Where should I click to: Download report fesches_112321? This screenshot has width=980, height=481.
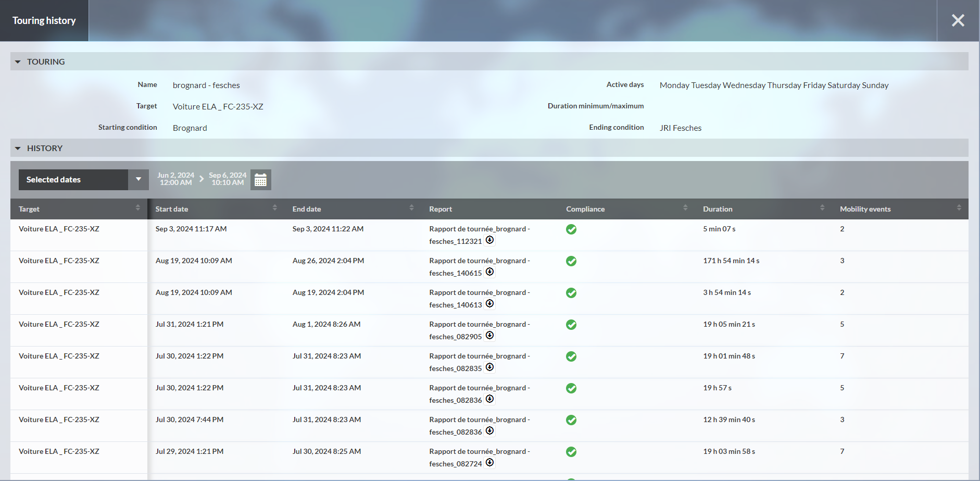point(489,240)
